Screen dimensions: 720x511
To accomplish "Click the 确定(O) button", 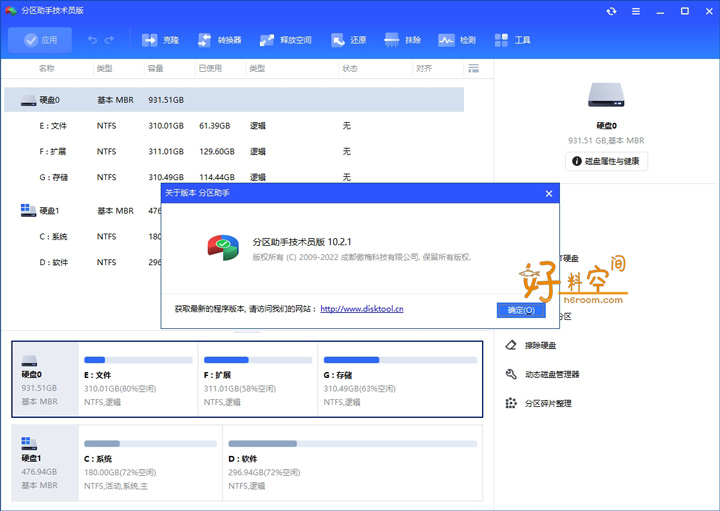I will [x=521, y=310].
